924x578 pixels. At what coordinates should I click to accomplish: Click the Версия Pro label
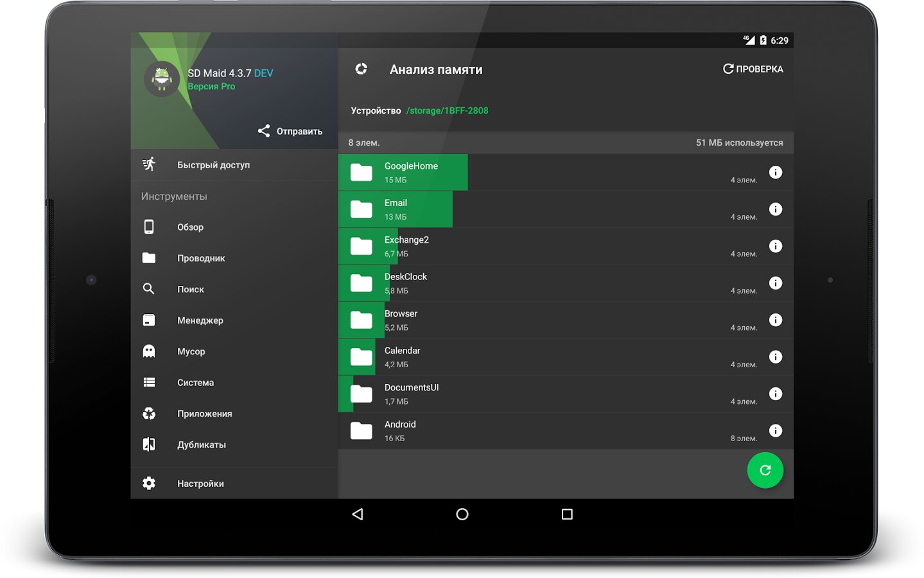click(x=211, y=86)
